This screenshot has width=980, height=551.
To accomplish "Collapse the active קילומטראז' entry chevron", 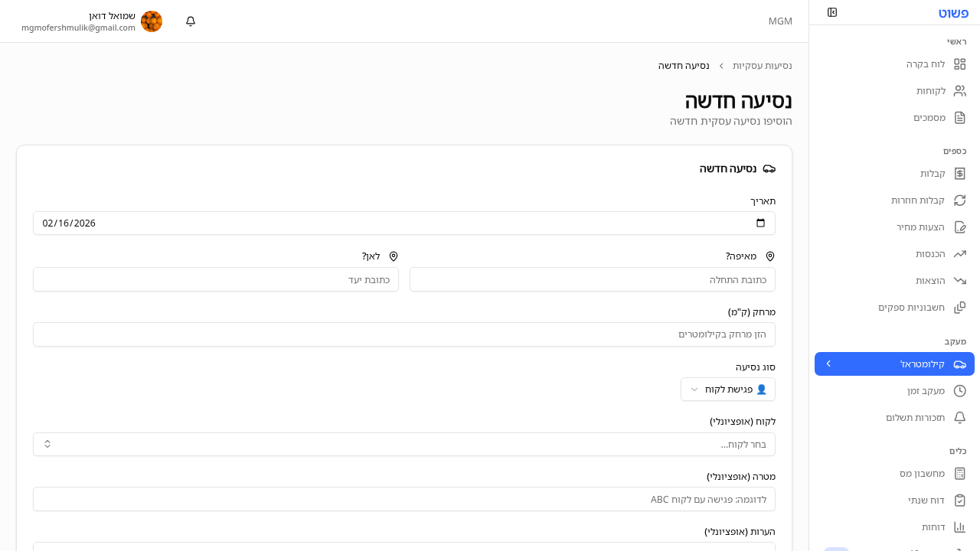I will [828, 364].
